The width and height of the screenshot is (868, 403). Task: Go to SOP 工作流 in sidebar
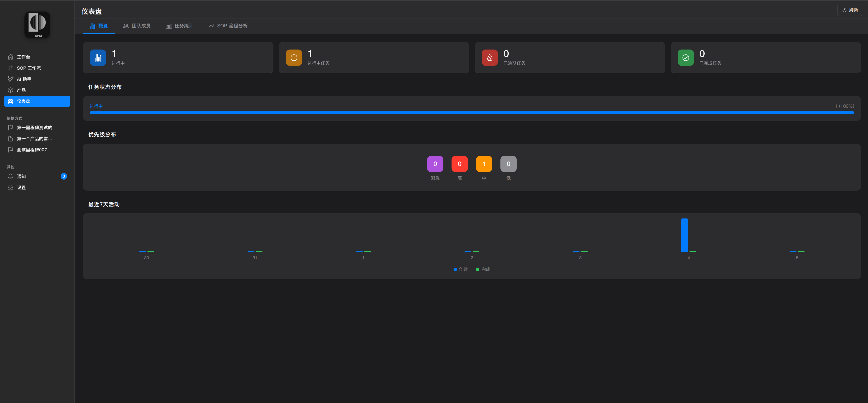[x=29, y=68]
